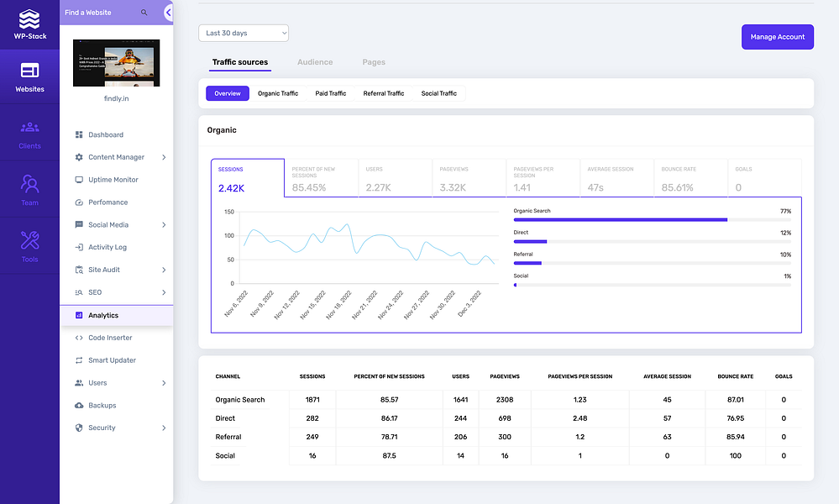The image size is (839, 504).
Task: Open the Last 30 days dropdown
Action: coord(244,33)
